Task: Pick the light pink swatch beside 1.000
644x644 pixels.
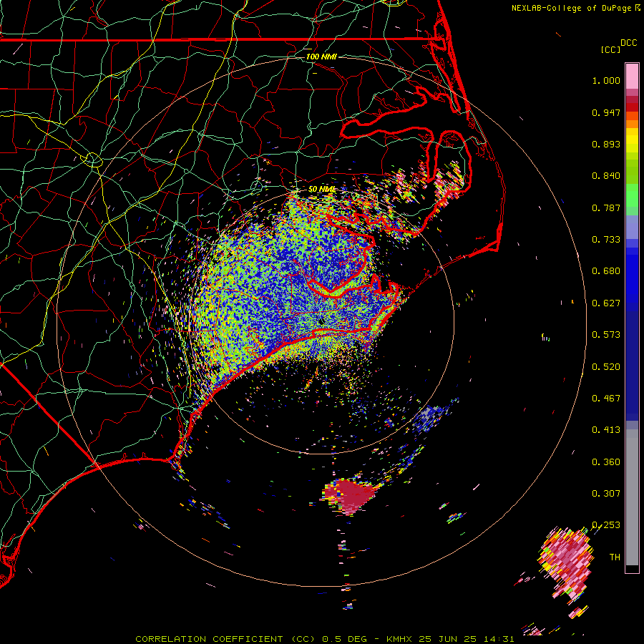Action: pyautogui.click(x=632, y=77)
